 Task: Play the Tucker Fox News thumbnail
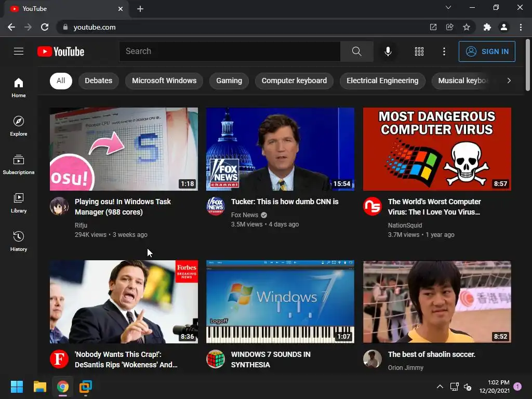[x=280, y=149]
